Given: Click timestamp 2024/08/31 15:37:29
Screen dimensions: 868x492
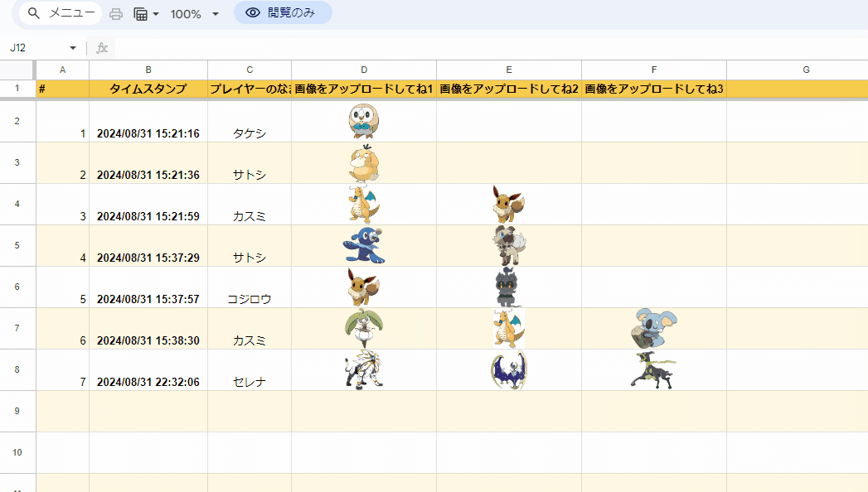Looking at the screenshot, I should point(148,258).
